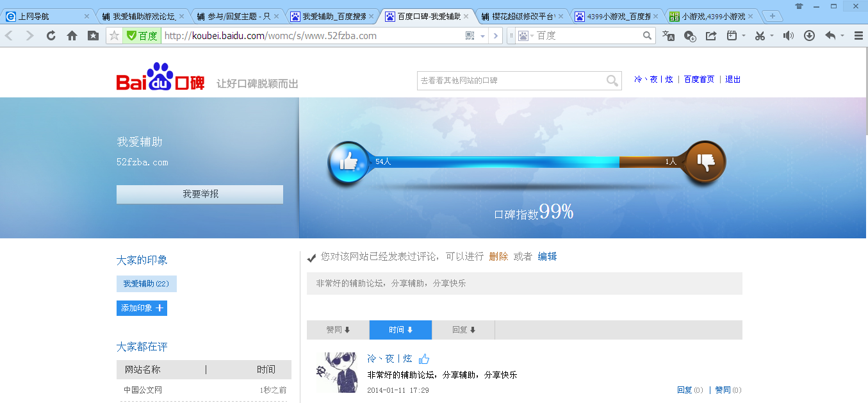Expand the scissors screenshot tool dropdown
Image resolution: width=868 pixels, height=403 pixels.
772,36
